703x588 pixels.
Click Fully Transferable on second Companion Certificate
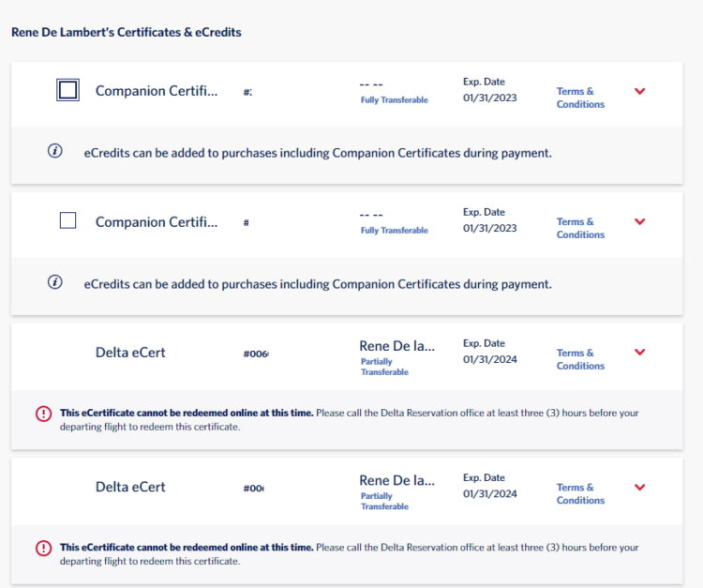click(394, 230)
